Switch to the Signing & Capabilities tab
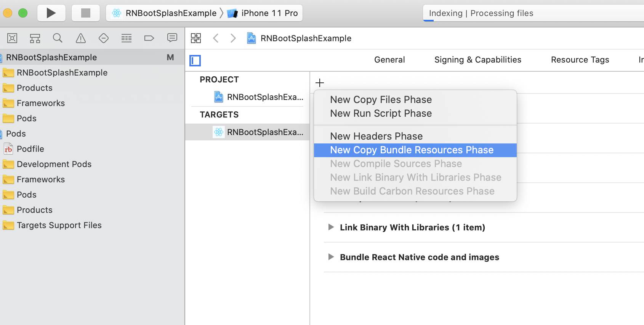This screenshot has height=325, width=644. pos(477,60)
